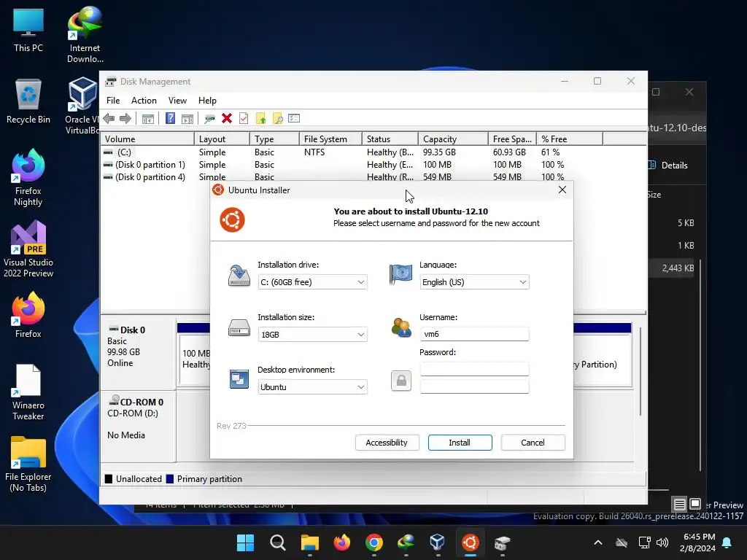Click the Install button
Viewport: 747px width, 560px height.
click(x=460, y=443)
